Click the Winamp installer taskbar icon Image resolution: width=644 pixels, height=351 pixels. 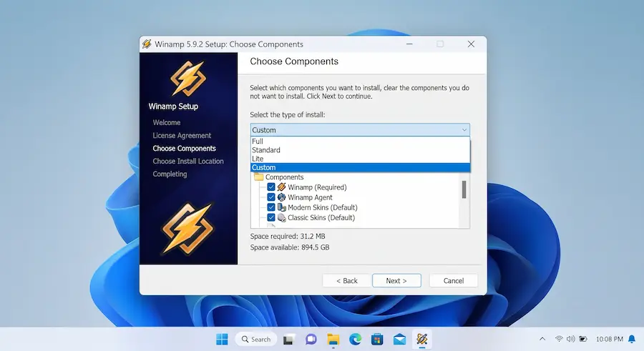click(421, 339)
